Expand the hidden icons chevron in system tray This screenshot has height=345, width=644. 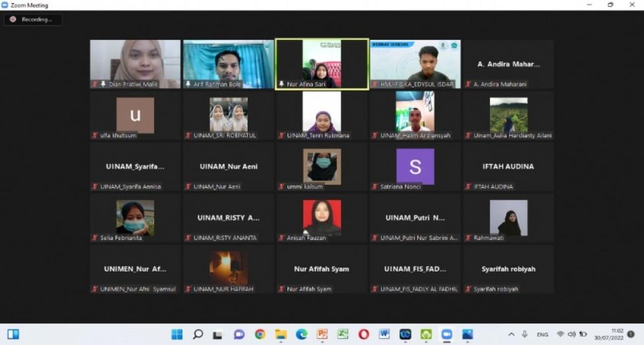[512, 334]
